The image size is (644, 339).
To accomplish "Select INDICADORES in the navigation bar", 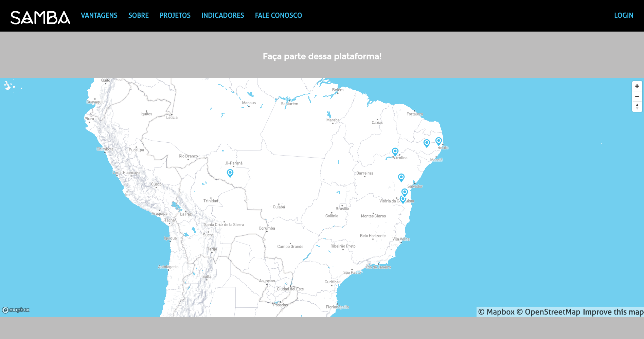I will click(x=222, y=16).
